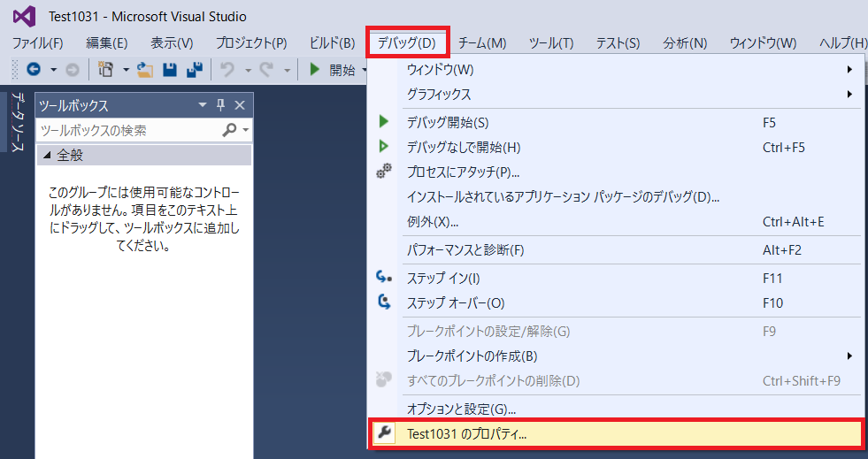Click the submenu arrow of グラフィックス

click(849, 94)
